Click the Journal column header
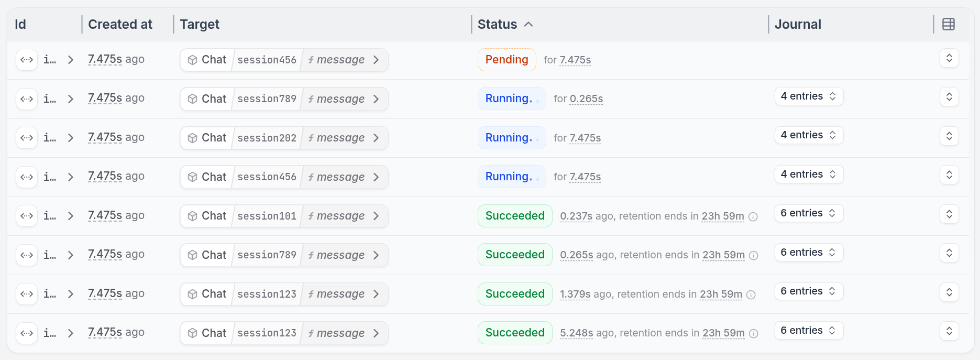 pos(797,24)
